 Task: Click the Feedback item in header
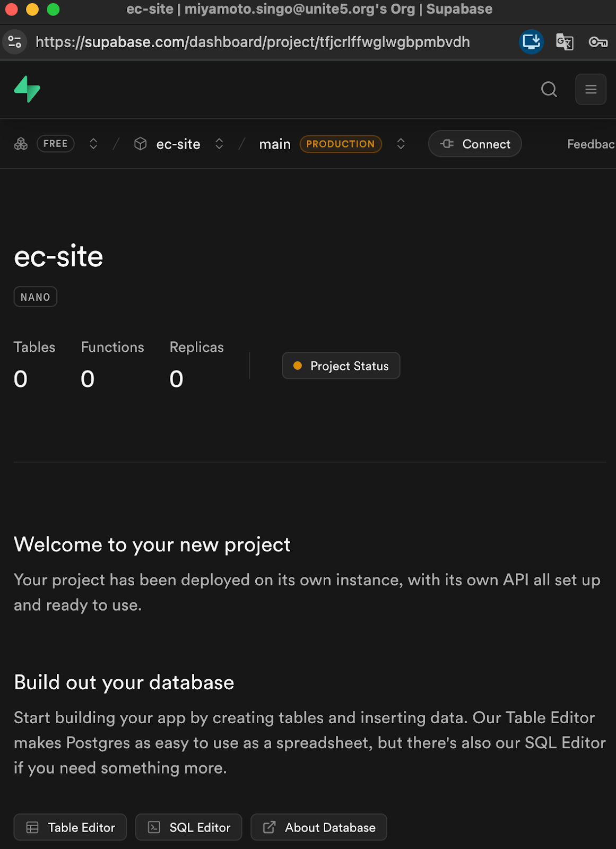[x=590, y=144]
